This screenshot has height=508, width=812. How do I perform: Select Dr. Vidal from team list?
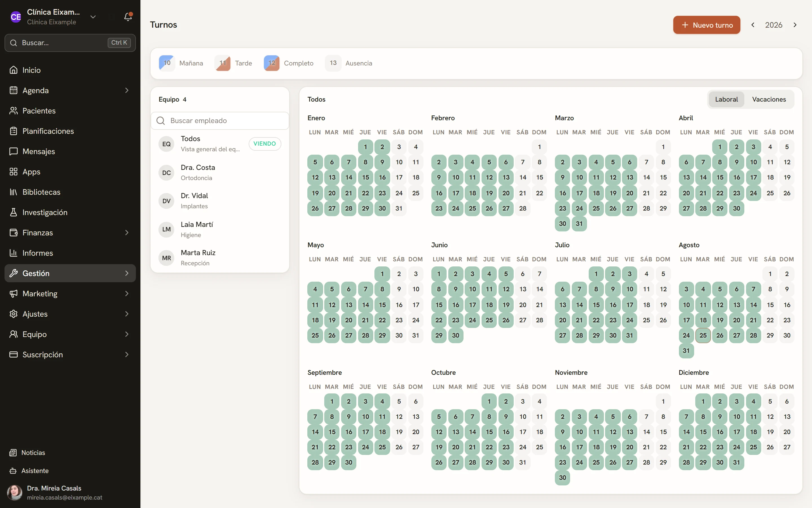pyautogui.click(x=220, y=201)
